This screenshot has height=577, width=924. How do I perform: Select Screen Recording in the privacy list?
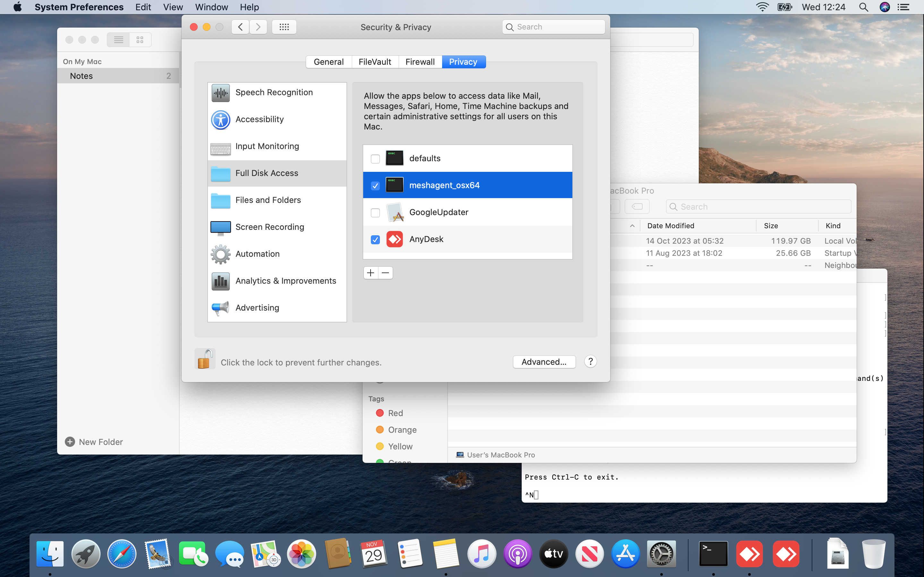tap(269, 227)
